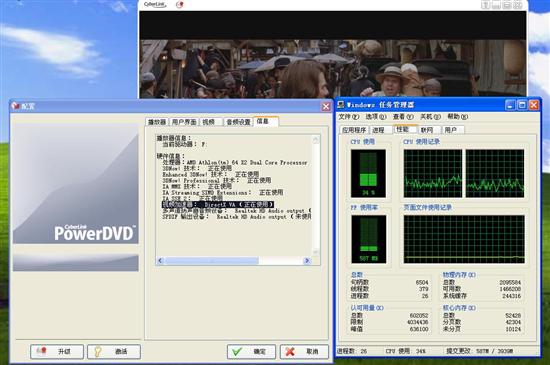Switch to the 用户 tab in Task Manager

(452, 130)
